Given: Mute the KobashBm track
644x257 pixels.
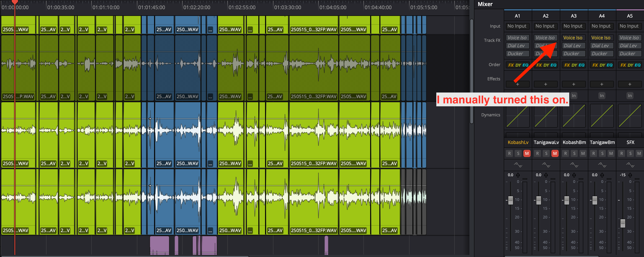Looking at the screenshot, I should tap(583, 153).
